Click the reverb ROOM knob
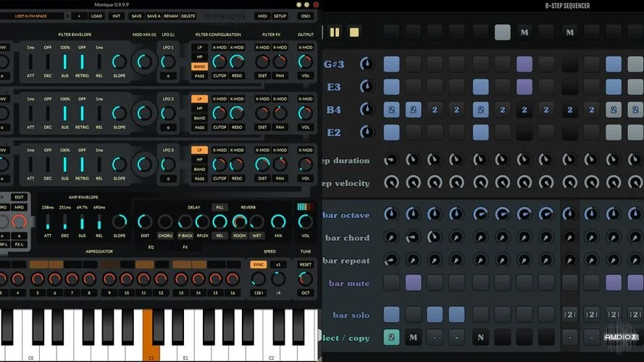Viewport: 644px width, 362px height. coord(240,222)
